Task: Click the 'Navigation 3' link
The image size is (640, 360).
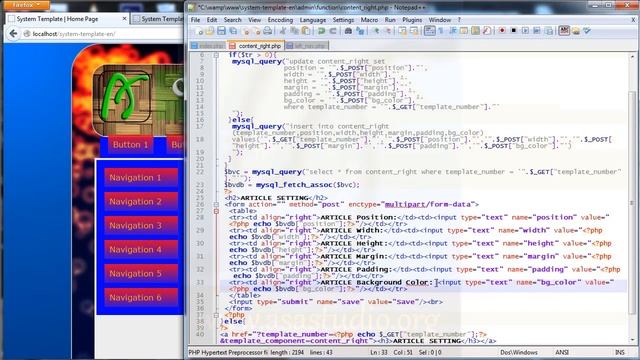Action: pos(141,226)
